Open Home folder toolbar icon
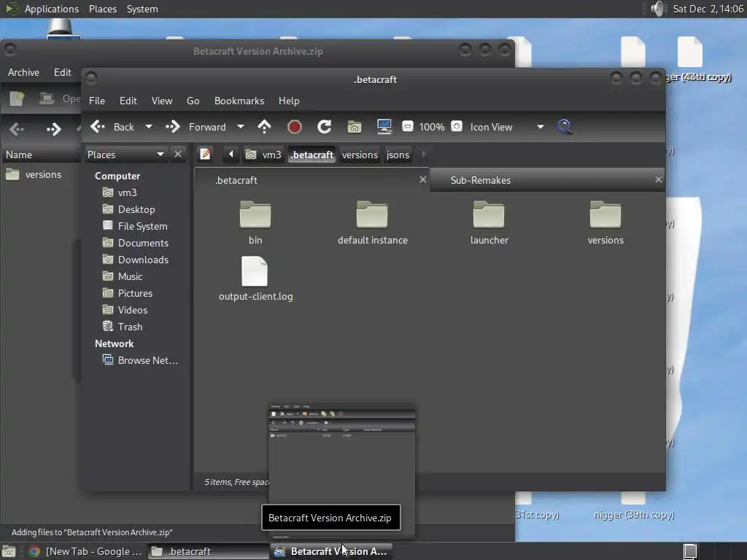 pos(355,127)
